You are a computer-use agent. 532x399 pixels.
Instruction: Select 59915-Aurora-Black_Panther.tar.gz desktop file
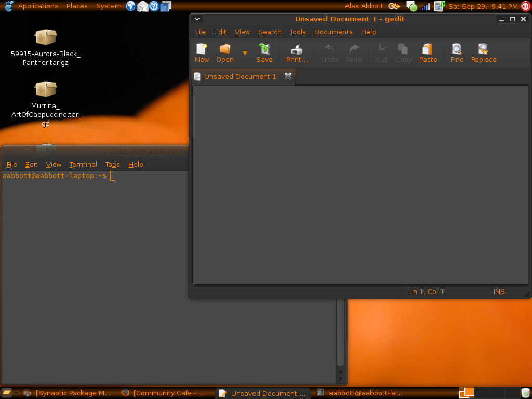pyautogui.click(x=46, y=47)
